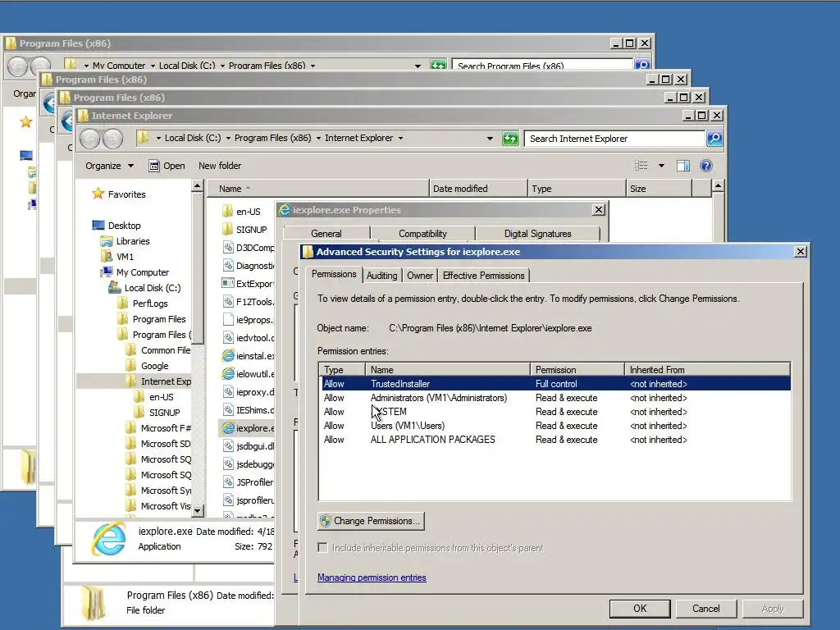Select the ALL APPLICATION PACKAGES entry
The image size is (840, 630).
(555, 440)
